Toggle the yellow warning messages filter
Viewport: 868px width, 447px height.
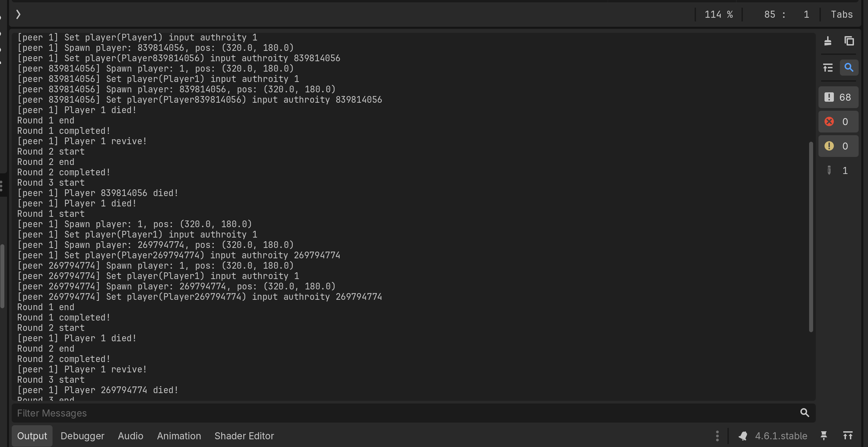[x=838, y=146]
